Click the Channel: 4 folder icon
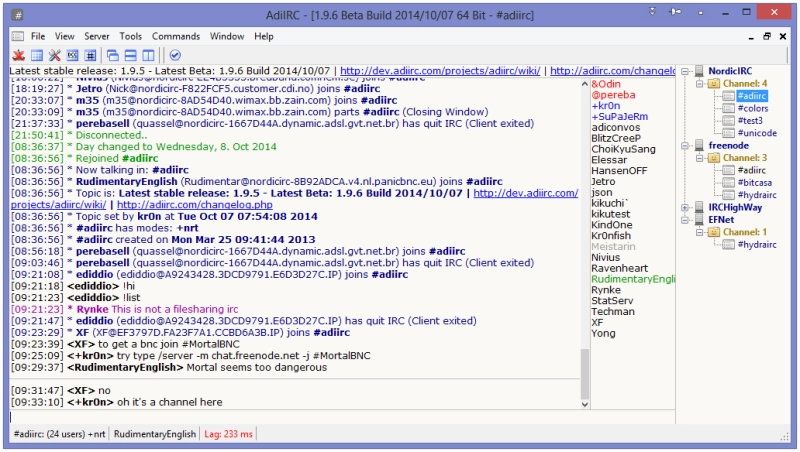800x452 pixels. pos(714,83)
